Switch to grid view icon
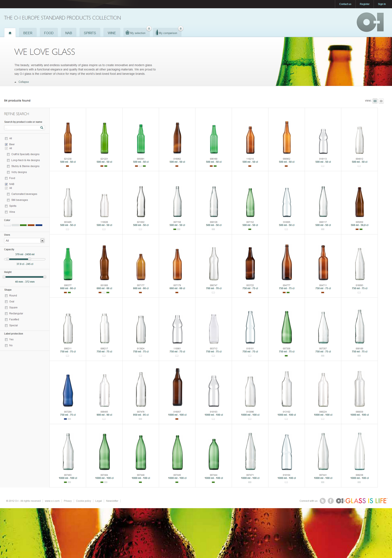The width and height of the screenshot is (392, 558). [375, 101]
